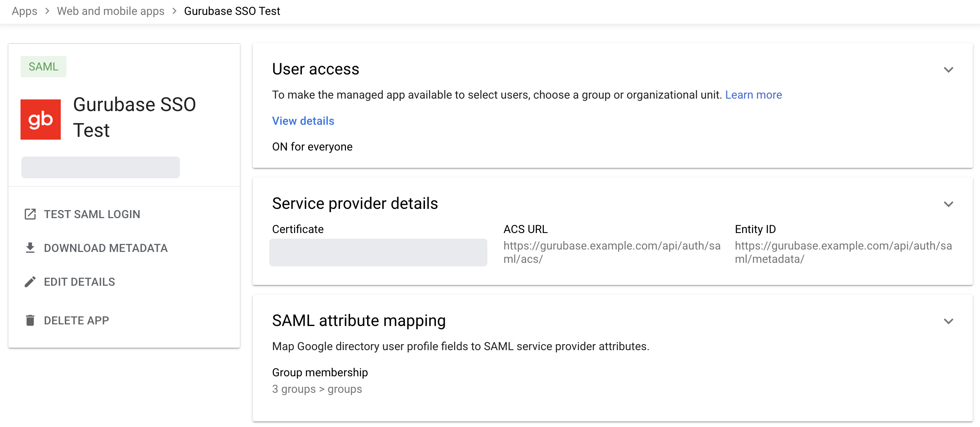Open the Learn more link
The image size is (980, 427).
pos(753,95)
